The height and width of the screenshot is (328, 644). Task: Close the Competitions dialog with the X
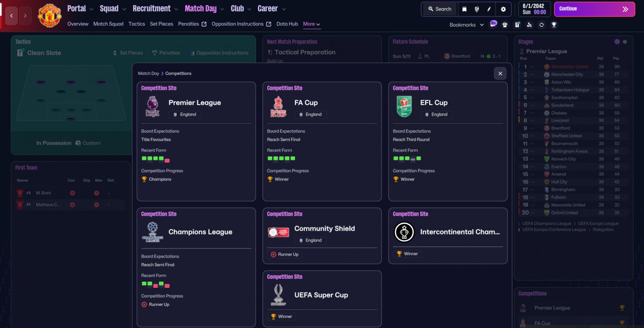500,73
